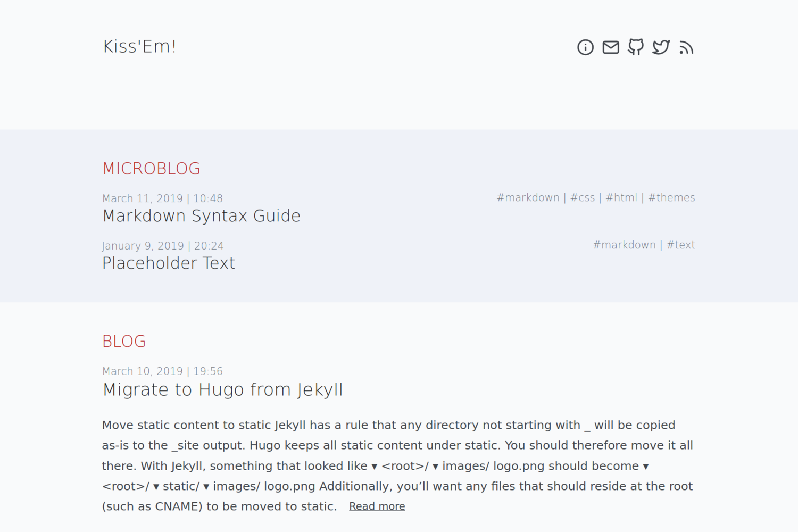The width and height of the screenshot is (798, 532).
Task: Open Placeholder Text post
Action: [x=169, y=263]
